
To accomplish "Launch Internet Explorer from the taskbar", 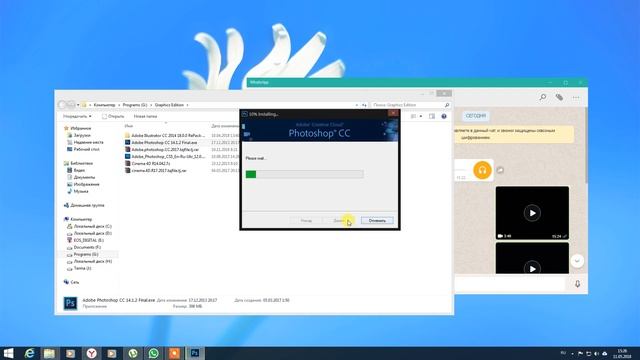I will tap(29, 353).
